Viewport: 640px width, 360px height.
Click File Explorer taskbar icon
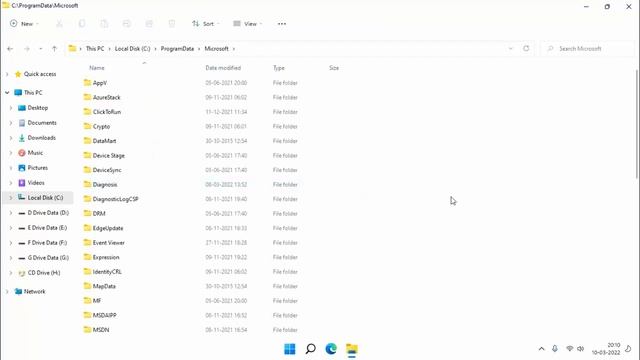[x=352, y=349]
